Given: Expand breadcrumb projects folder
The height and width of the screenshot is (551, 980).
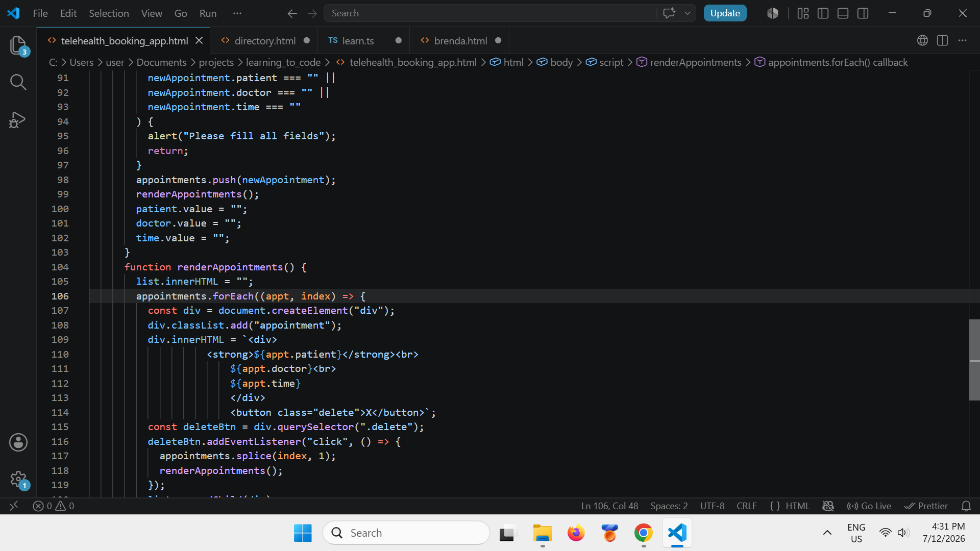Looking at the screenshot, I should (x=216, y=62).
